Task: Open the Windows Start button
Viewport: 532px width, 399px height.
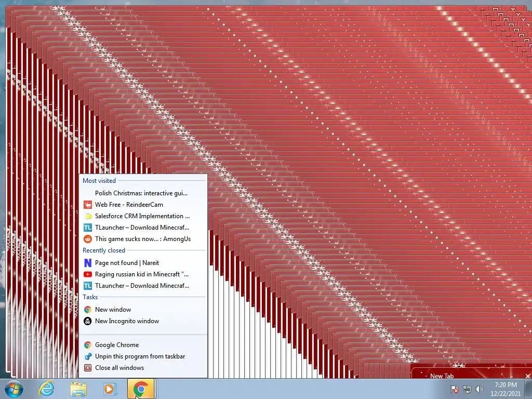Action: tap(14, 389)
